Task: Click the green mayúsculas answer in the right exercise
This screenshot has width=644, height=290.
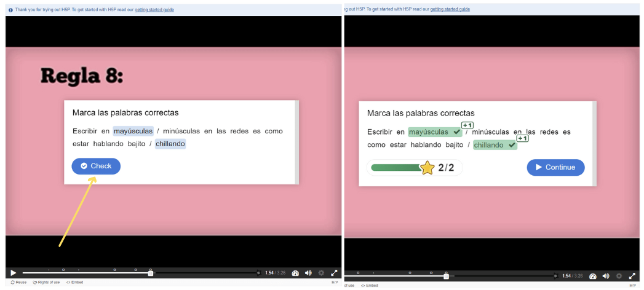Action: (435, 132)
